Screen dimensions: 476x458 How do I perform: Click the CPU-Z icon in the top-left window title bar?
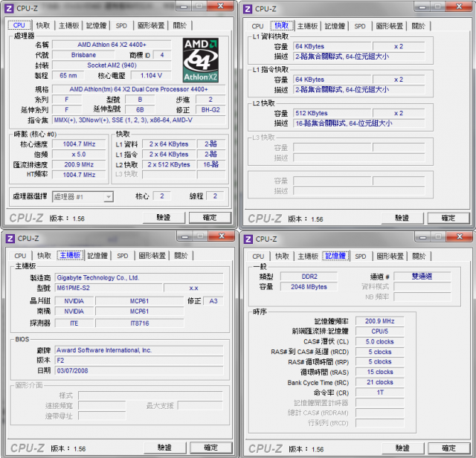[x=9, y=8]
